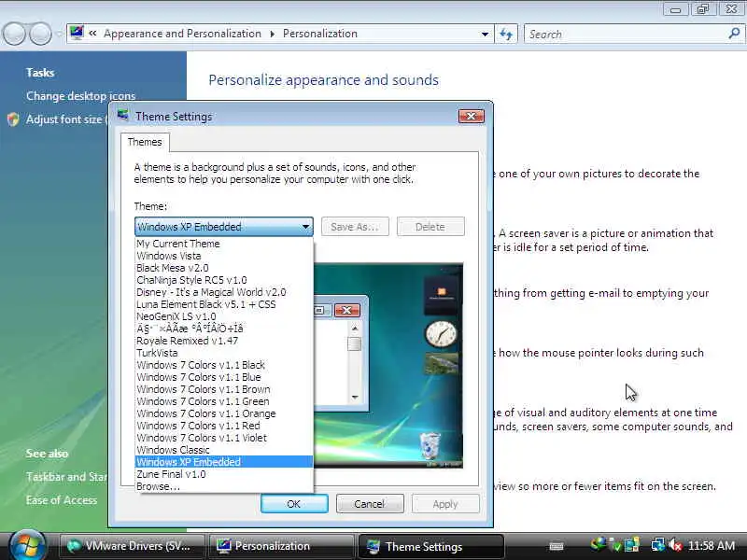The image size is (747, 560).
Task: Select Windows 7 Colors v1.1 Black
Action: click(224, 365)
